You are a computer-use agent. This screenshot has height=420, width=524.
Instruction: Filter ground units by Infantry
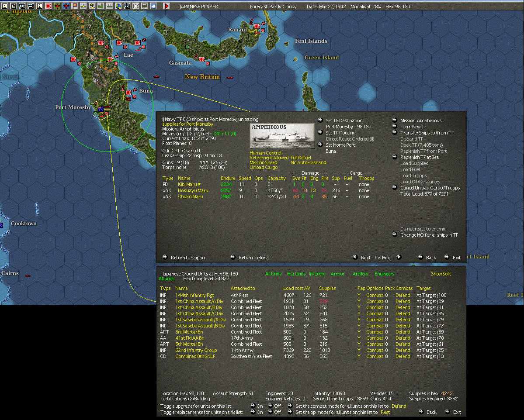317,274
